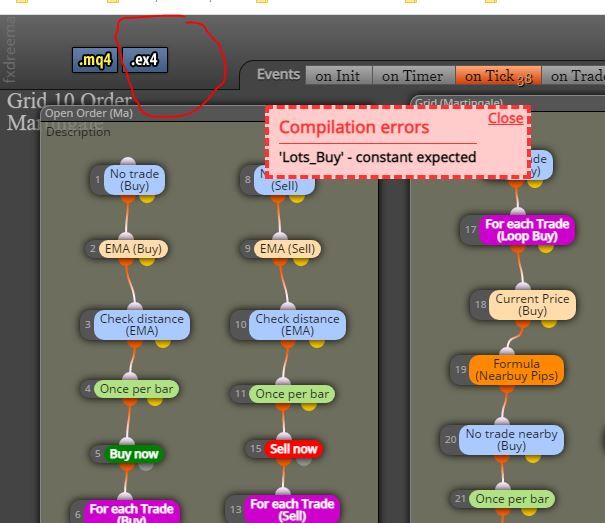605x523 pixels.
Task: Click yellow connector under block 11 Once per bar
Action: tap(309, 406)
